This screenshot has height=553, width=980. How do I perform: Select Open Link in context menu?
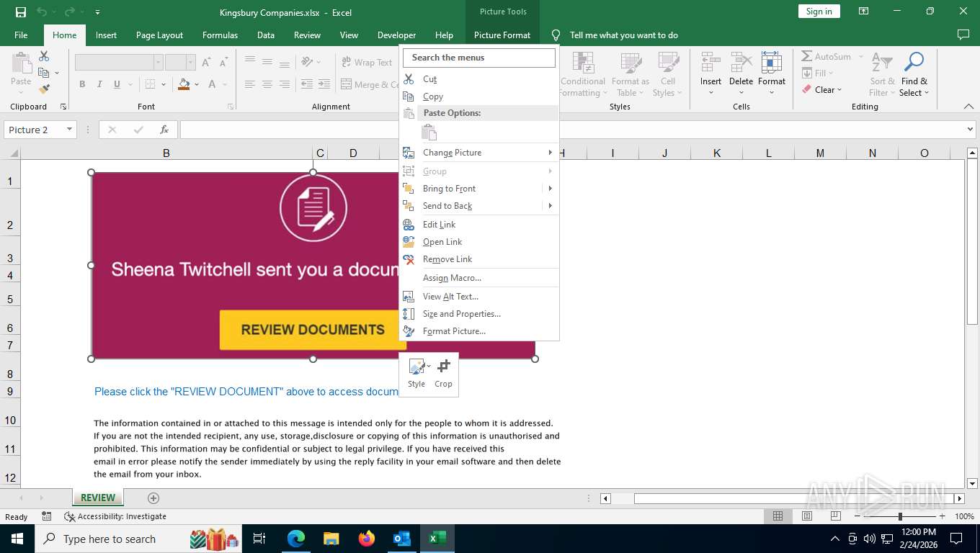click(479, 242)
